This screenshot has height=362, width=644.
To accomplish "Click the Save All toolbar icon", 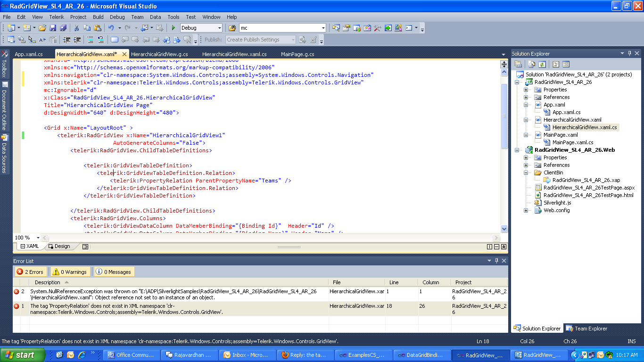I will (x=63, y=28).
